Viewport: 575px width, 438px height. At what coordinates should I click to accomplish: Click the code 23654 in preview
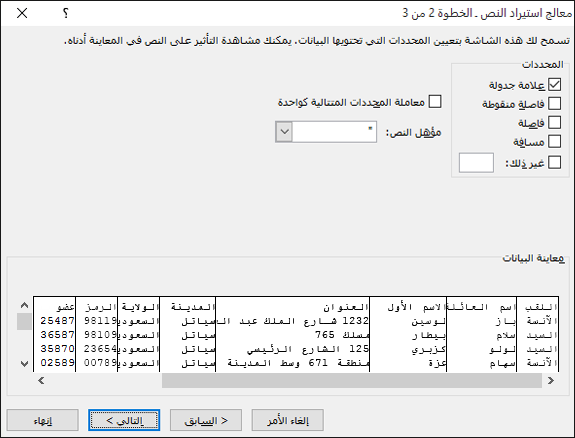[x=100, y=348]
